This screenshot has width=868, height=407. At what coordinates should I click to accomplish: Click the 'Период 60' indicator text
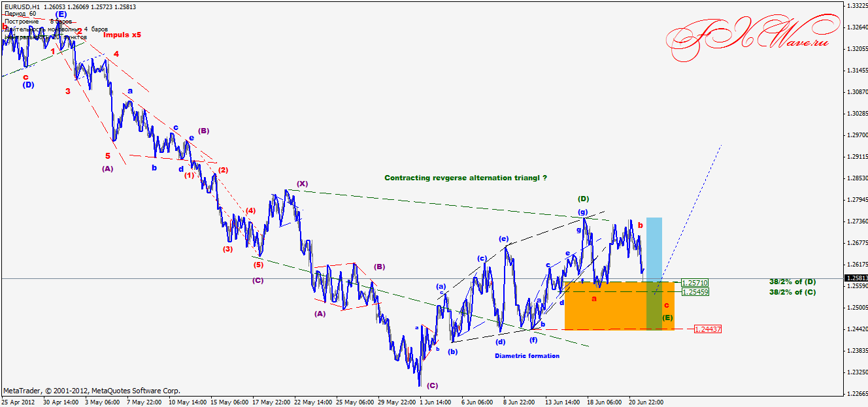20,14
